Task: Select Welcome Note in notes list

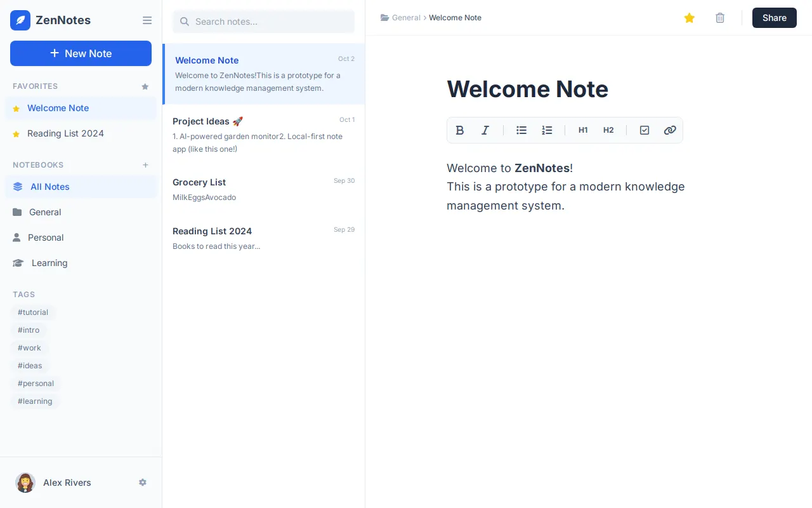Action: 264,74
